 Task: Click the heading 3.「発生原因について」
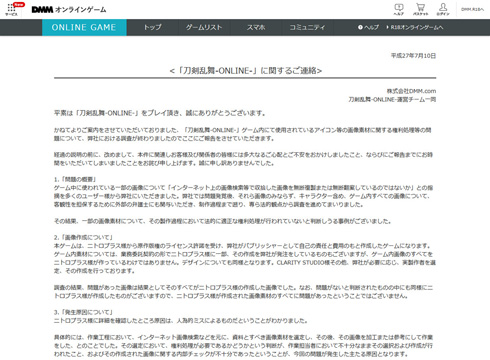[84, 312]
